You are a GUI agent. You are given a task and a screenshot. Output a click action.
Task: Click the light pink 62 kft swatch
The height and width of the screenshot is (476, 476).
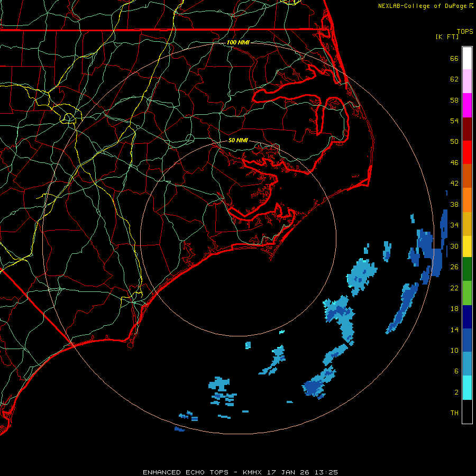tap(467, 81)
